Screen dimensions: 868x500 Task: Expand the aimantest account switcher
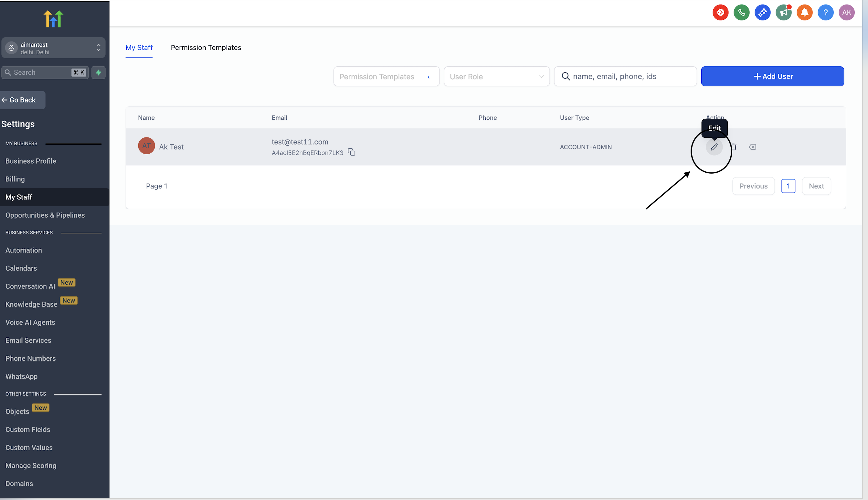54,48
